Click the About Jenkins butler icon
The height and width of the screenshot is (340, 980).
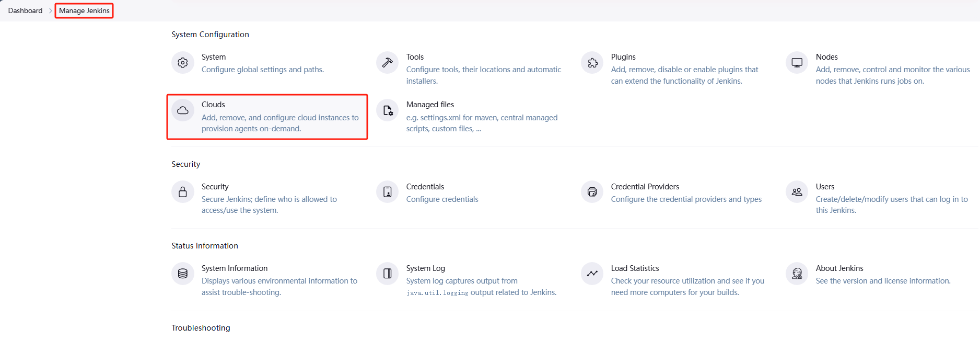click(x=797, y=274)
